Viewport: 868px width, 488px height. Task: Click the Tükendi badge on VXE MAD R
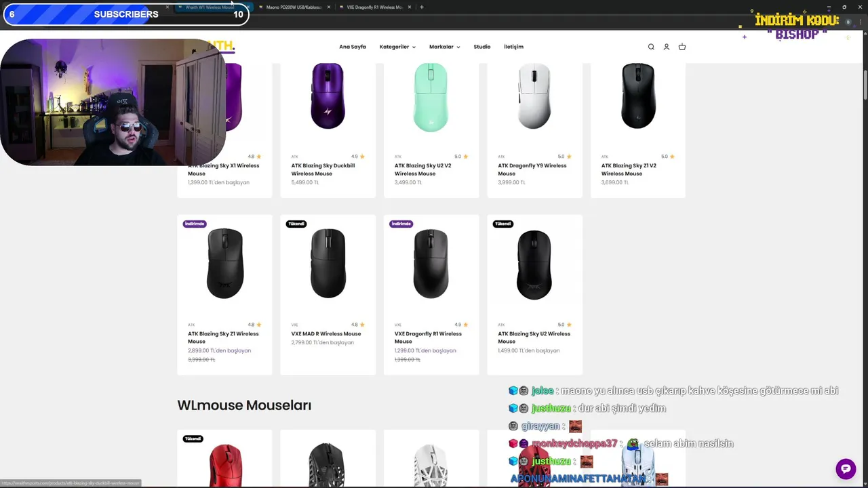tap(296, 224)
